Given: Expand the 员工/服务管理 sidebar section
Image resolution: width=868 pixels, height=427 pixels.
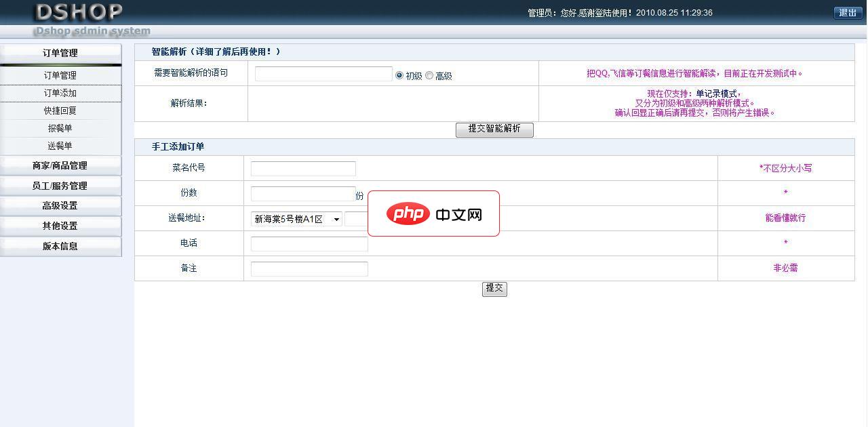Looking at the screenshot, I should coord(60,186).
